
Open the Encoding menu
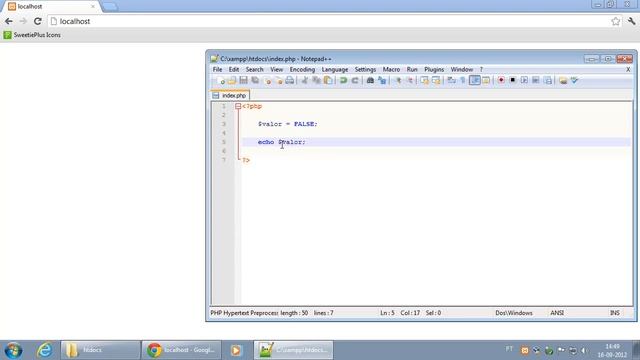302,69
